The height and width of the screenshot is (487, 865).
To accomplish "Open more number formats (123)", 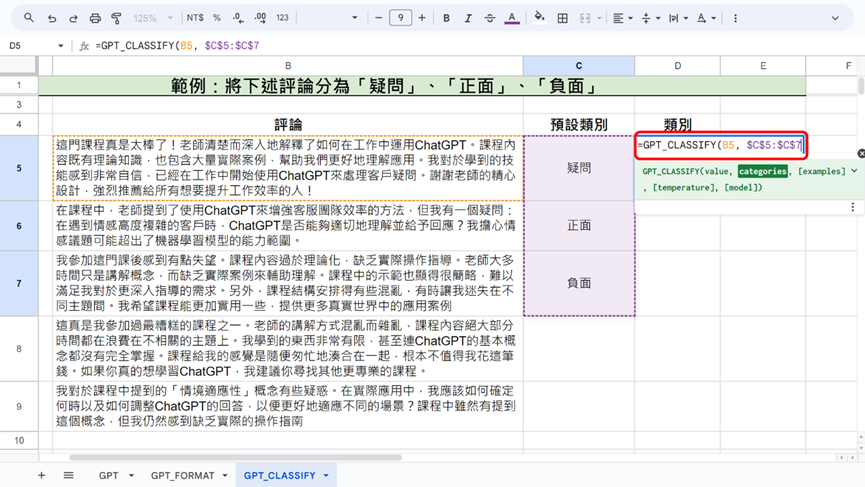I will (x=282, y=18).
